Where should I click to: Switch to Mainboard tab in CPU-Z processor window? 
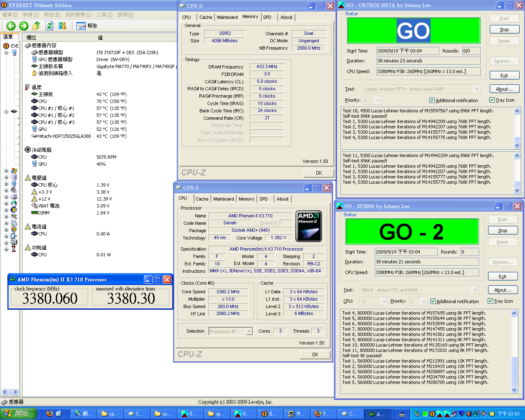224,199
